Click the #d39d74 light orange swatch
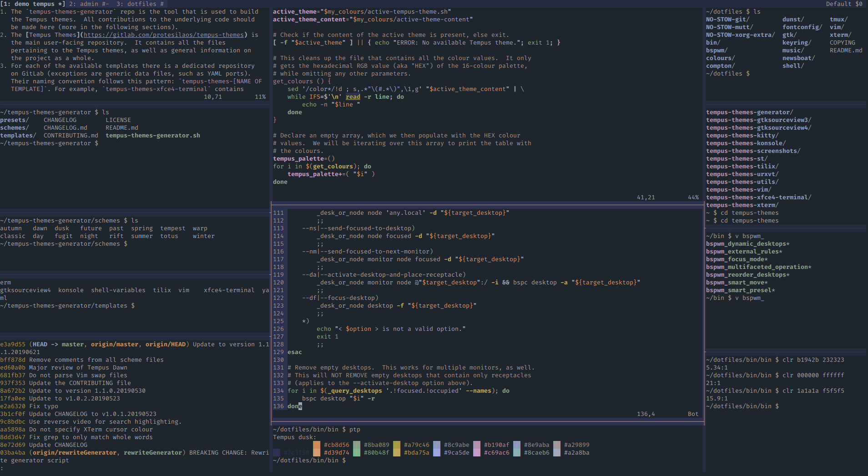The height and width of the screenshot is (476, 868). point(317,452)
